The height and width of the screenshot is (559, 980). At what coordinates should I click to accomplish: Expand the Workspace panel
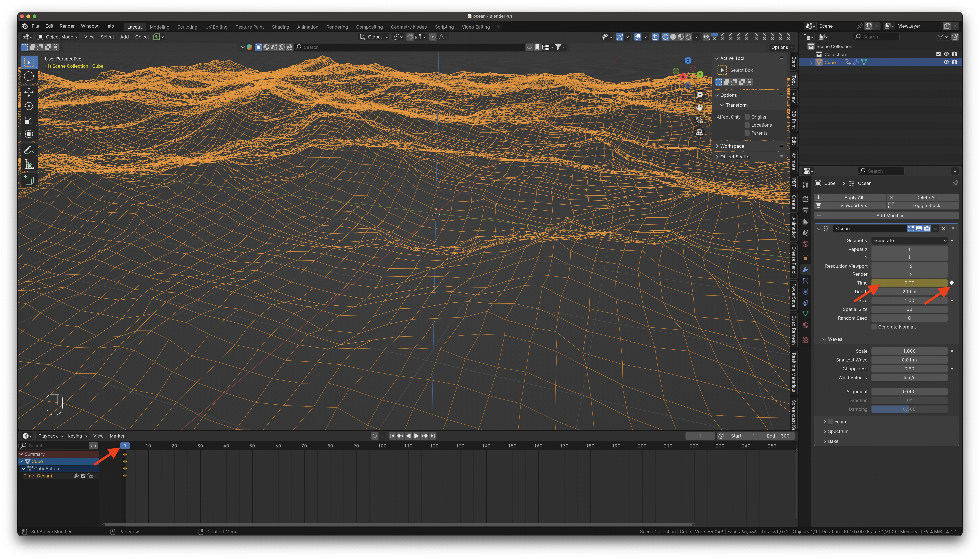[x=732, y=146]
